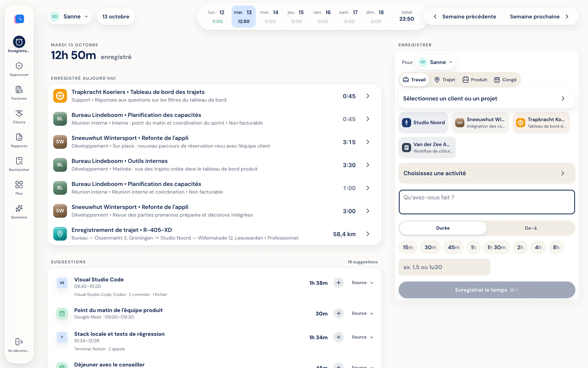Open the 13 octobre date picker

coord(116,16)
